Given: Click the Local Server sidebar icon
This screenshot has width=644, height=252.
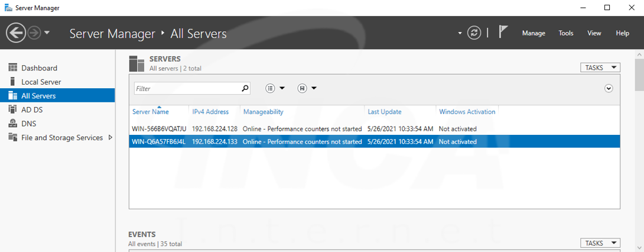Looking at the screenshot, I should pos(13,82).
